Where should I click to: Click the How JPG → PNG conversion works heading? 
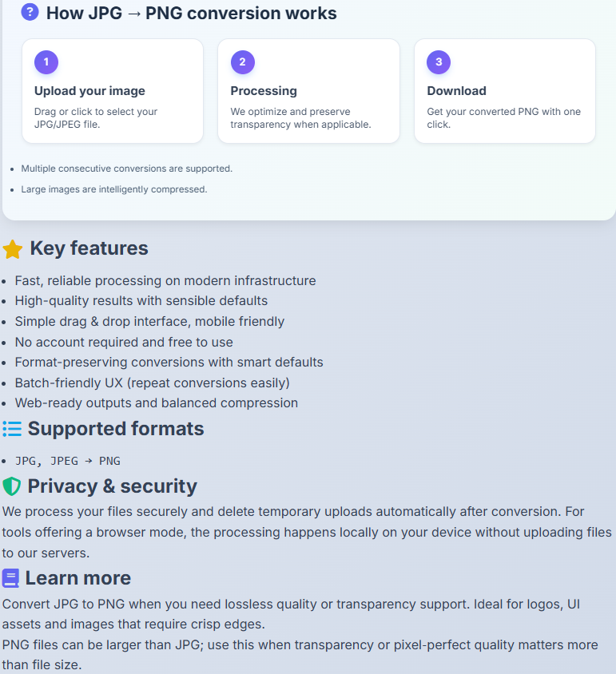(191, 13)
